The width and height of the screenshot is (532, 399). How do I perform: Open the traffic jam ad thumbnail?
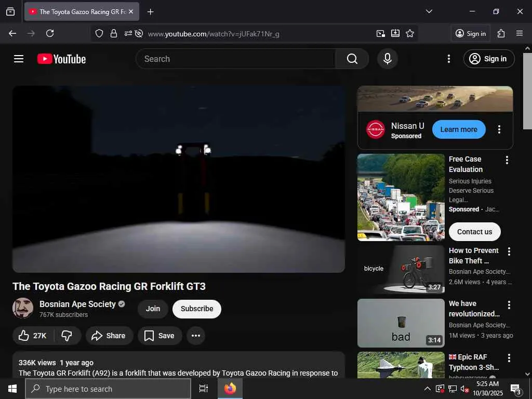(401, 197)
